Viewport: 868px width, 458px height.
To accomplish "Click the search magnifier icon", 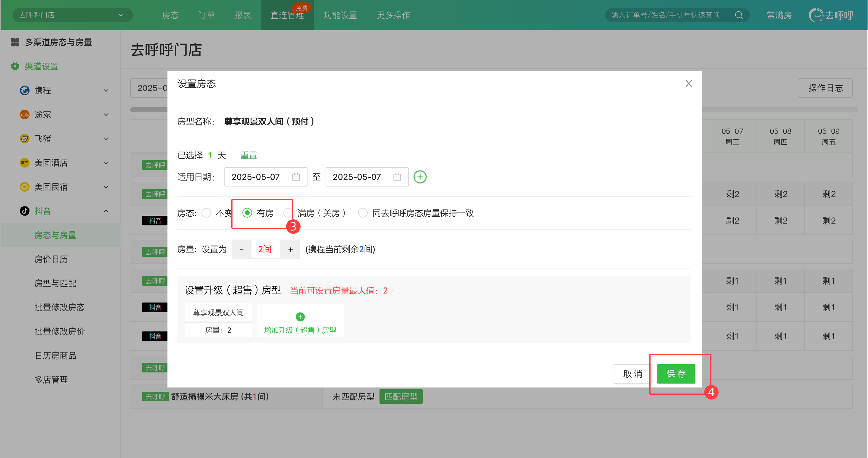I will [x=738, y=15].
